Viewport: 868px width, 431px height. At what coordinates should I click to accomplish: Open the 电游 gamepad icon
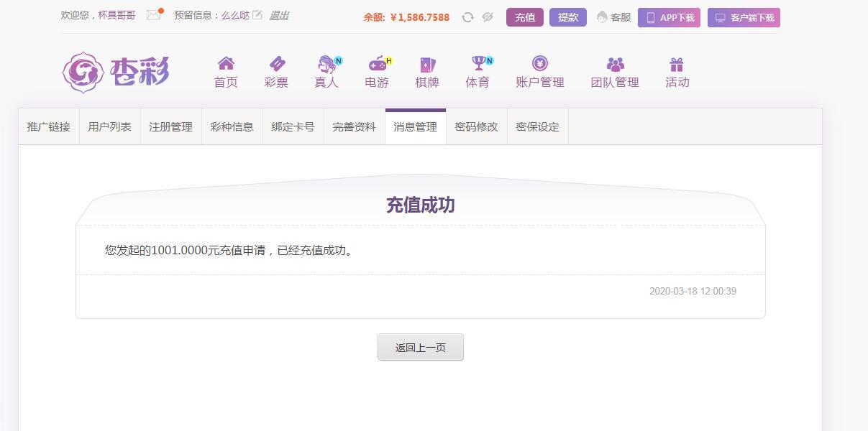point(377,64)
